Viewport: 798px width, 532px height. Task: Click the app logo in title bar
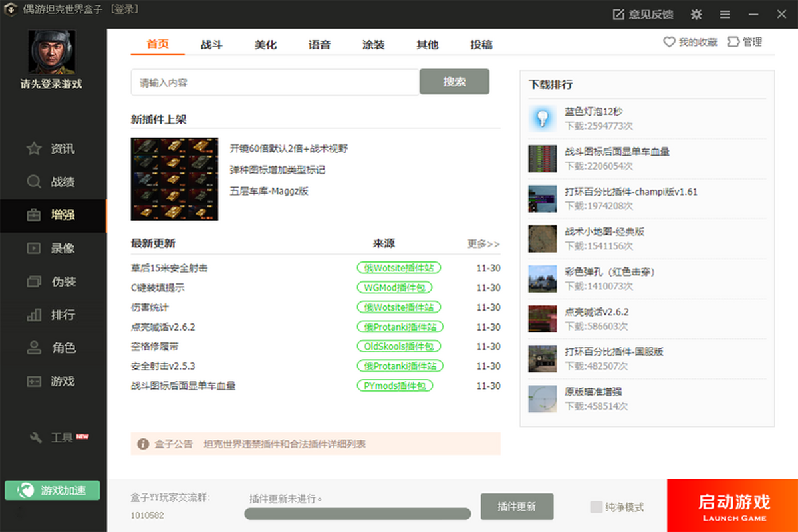pyautogui.click(x=11, y=11)
